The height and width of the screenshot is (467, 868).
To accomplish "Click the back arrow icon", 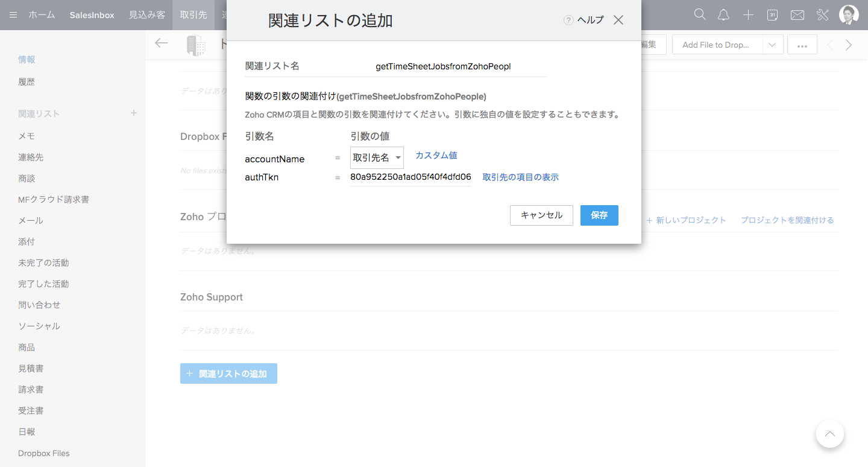I will [161, 43].
